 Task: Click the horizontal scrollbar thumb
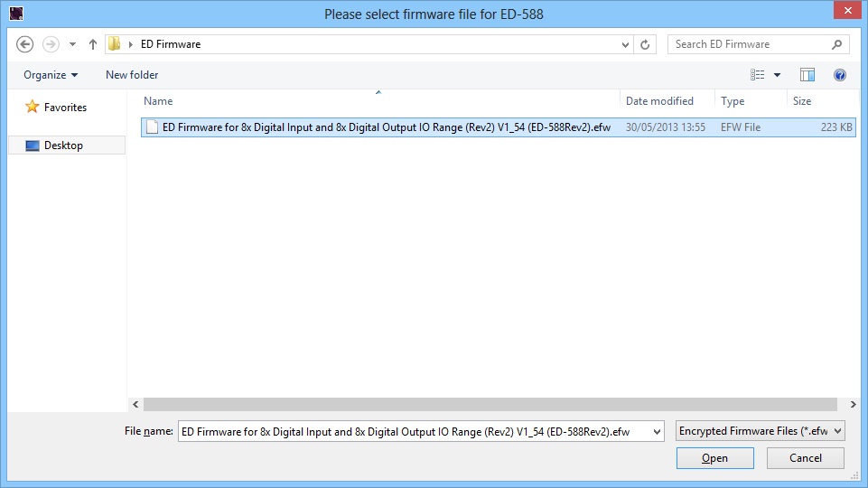point(490,404)
